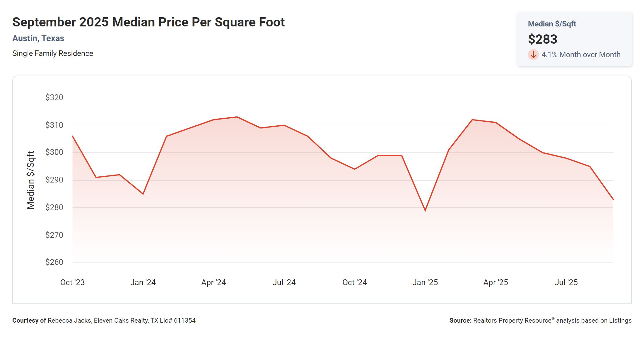
Task: Select the Jan '24 axis label
Action: click(143, 282)
